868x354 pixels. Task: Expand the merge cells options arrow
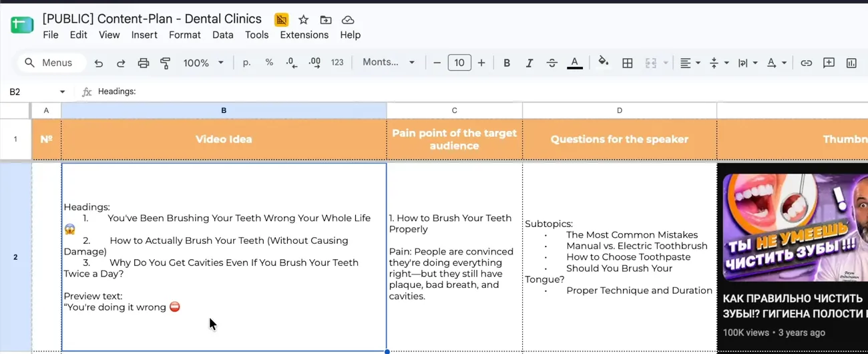pyautogui.click(x=666, y=63)
